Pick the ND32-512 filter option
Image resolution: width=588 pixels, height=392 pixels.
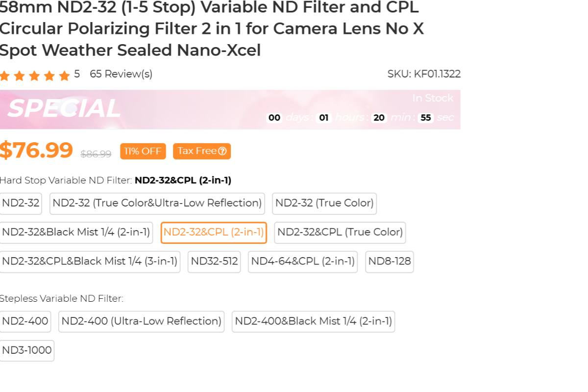pos(214,261)
